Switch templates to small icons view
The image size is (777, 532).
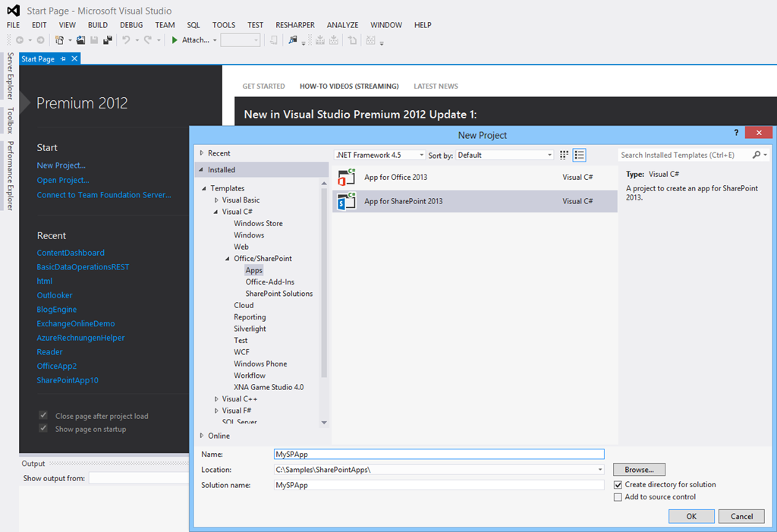coord(564,155)
